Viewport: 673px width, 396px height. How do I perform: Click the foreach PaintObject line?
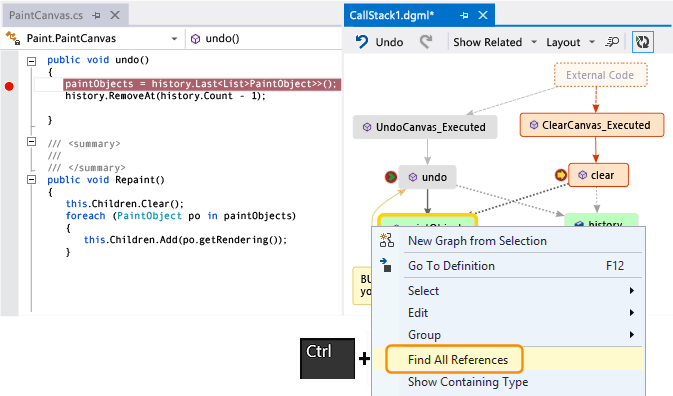point(181,215)
